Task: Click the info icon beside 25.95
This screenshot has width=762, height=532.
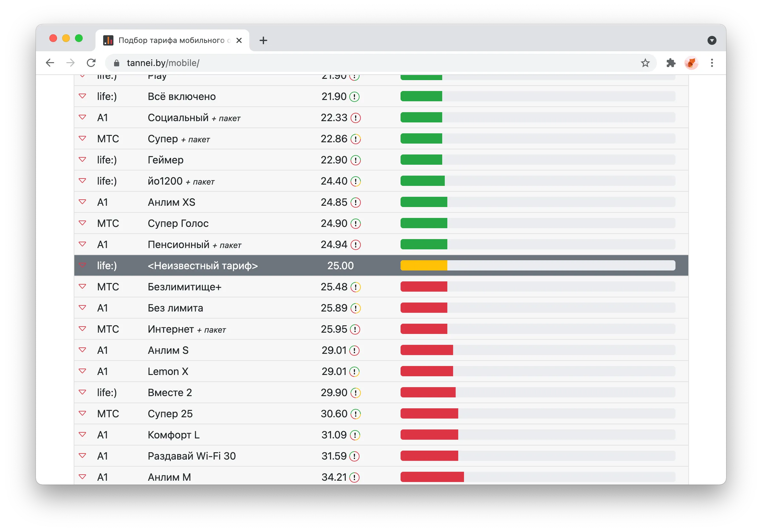Action: [355, 329]
